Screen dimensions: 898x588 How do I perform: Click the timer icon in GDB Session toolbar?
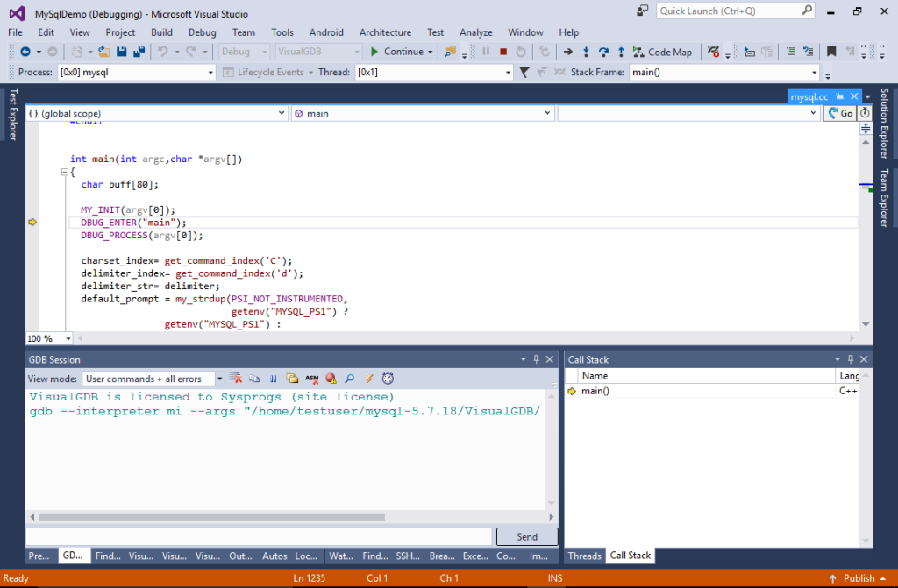[x=388, y=378]
